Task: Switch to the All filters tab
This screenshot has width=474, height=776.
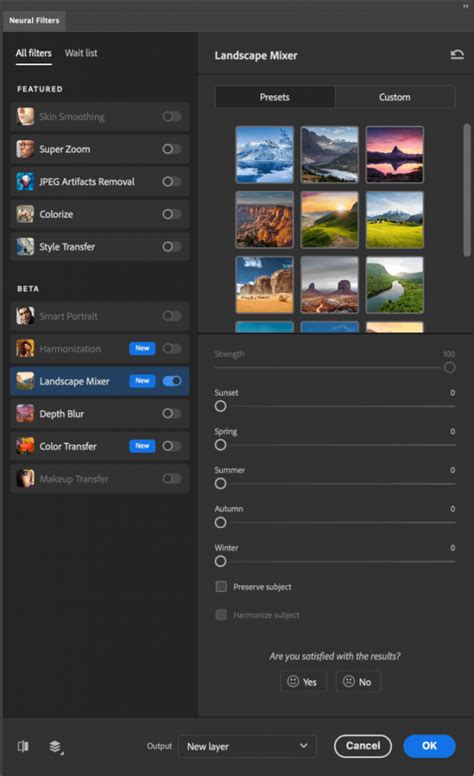Action: click(x=33, y=53)
